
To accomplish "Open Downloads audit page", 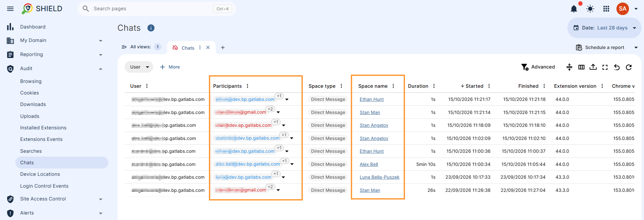I will click(33, 104).
